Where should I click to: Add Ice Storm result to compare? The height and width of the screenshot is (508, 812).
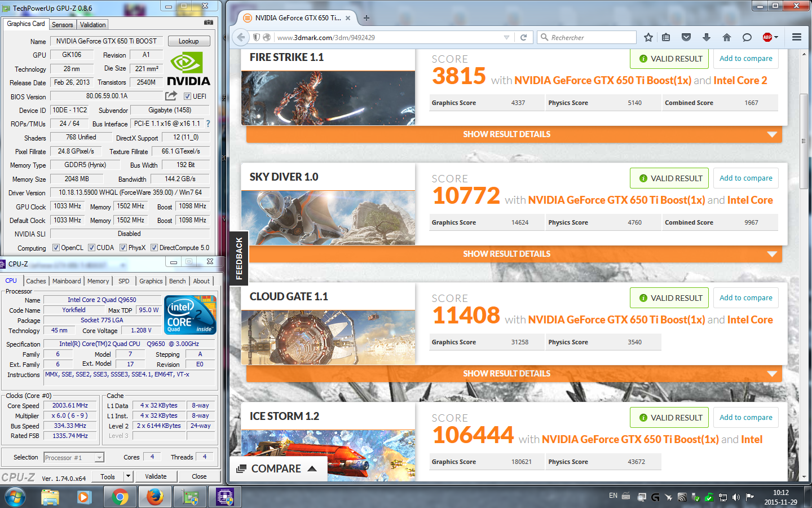(745, 418)
